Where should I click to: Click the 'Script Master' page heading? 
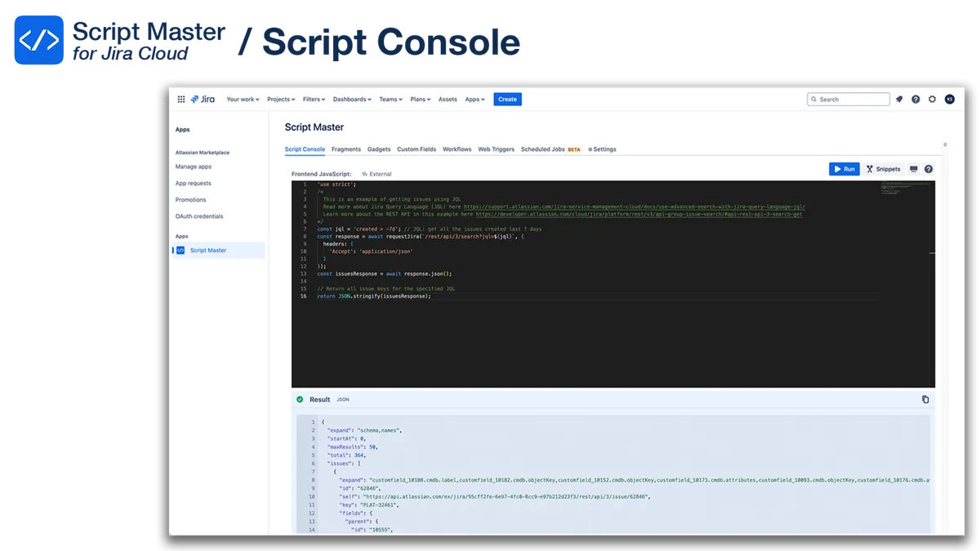click(x=314, y=127)
